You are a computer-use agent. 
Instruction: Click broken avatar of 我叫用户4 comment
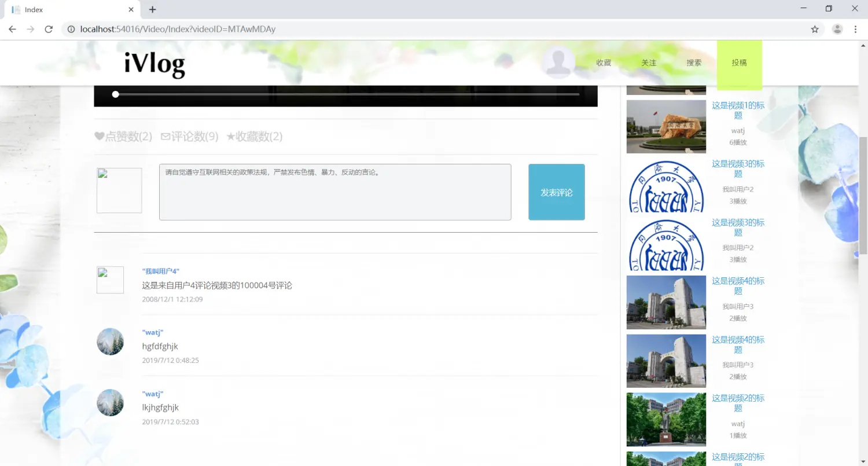110,280
